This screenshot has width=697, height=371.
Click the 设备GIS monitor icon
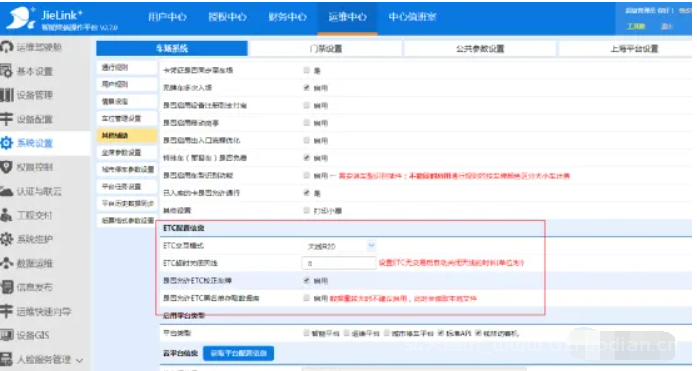pos(7,335)
